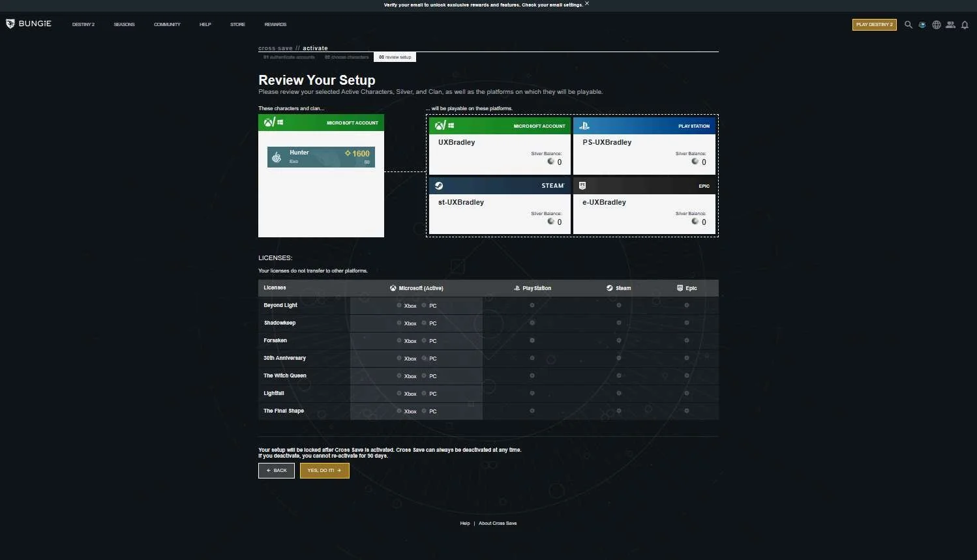Open the Store navigation menu

(237, 25)
